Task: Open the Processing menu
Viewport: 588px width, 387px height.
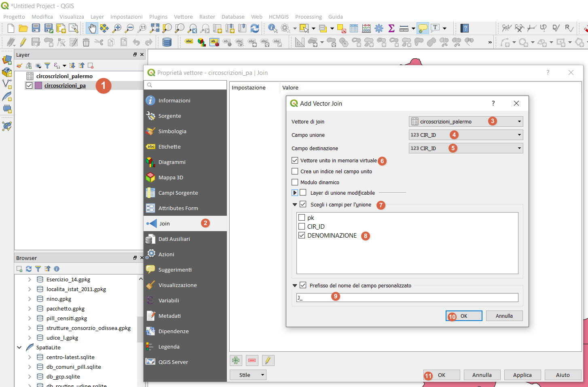Action: pos(308,17)
